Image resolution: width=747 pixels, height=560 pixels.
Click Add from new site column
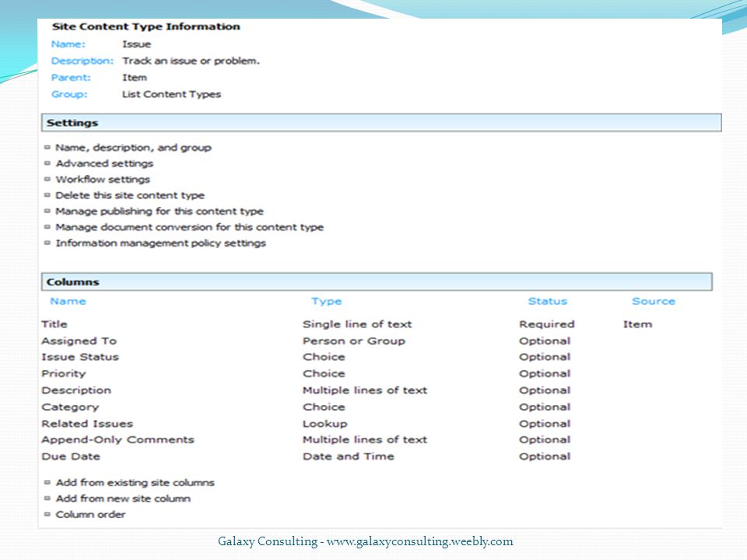tap(123, 499)
